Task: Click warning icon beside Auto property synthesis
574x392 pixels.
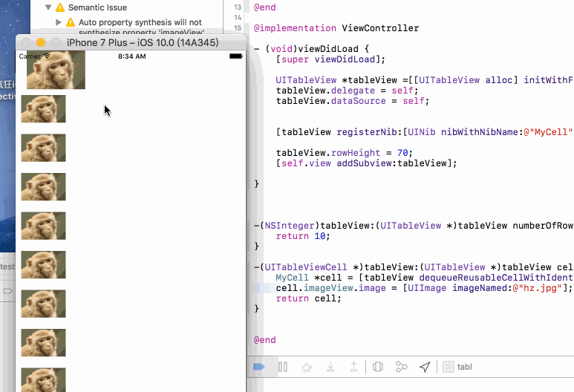Action: coord(71,22)
